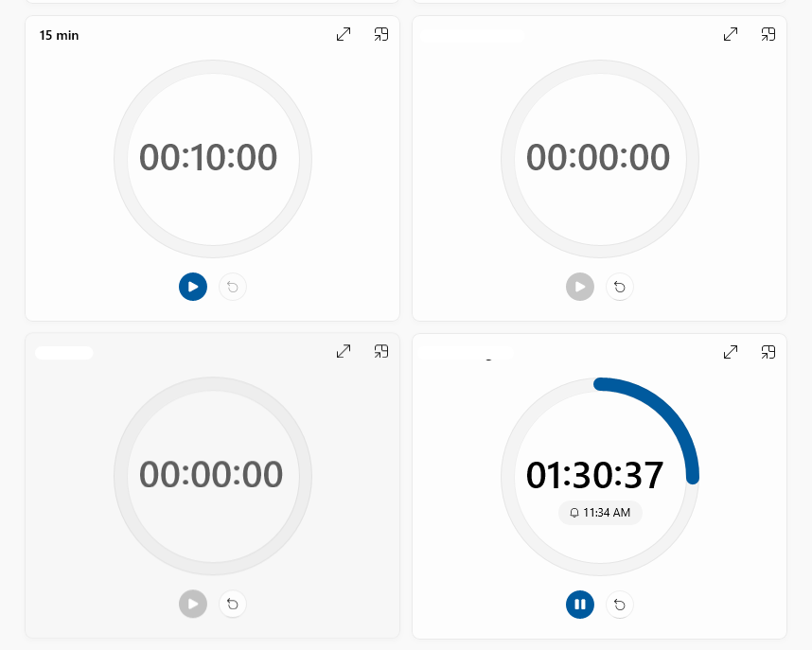The image size is (812, 650).
Task: Start the bottom-left 00:00:00 timer
Action: [193, 605]
